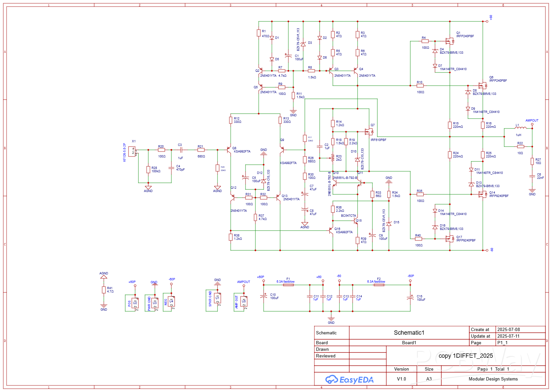Viewport: 552px width, 392px height.
Task: Click the Q8 KSA992FTA transistor symbol
Action: (229, 150)
